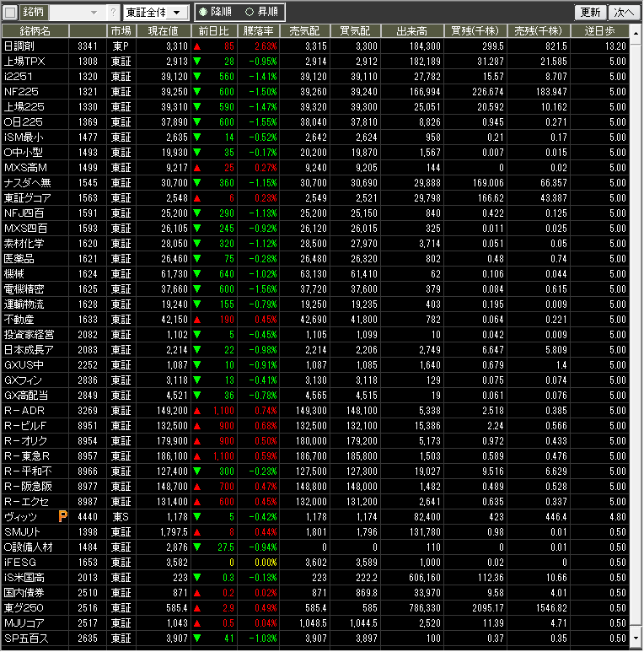Sort by 市場 column header
This screenshot has width=644, height=652.
(121, 30)
